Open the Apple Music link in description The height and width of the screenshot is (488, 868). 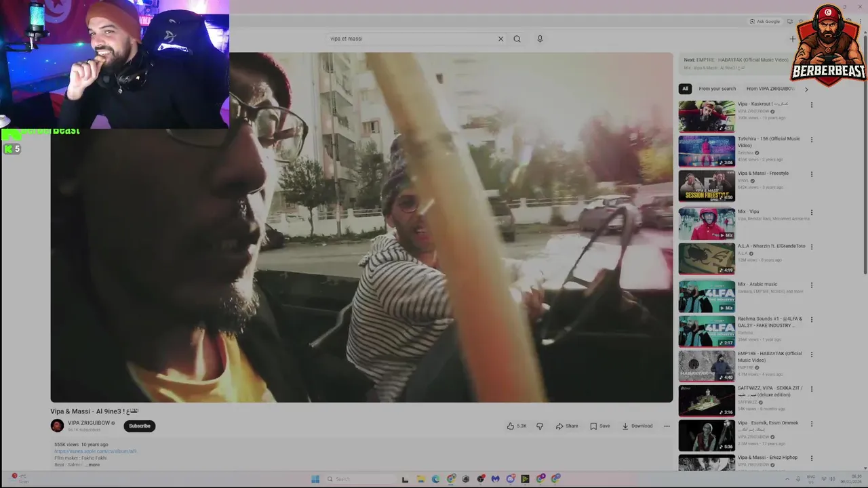click(96, 451)
